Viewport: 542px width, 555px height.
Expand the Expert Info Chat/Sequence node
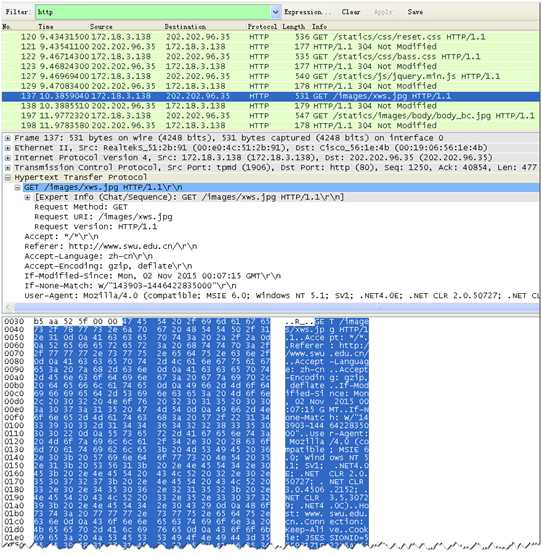tap(27, 198)
